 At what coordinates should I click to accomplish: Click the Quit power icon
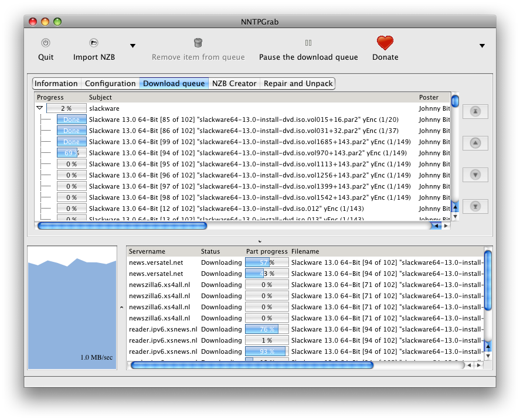[x=46, y=43]
